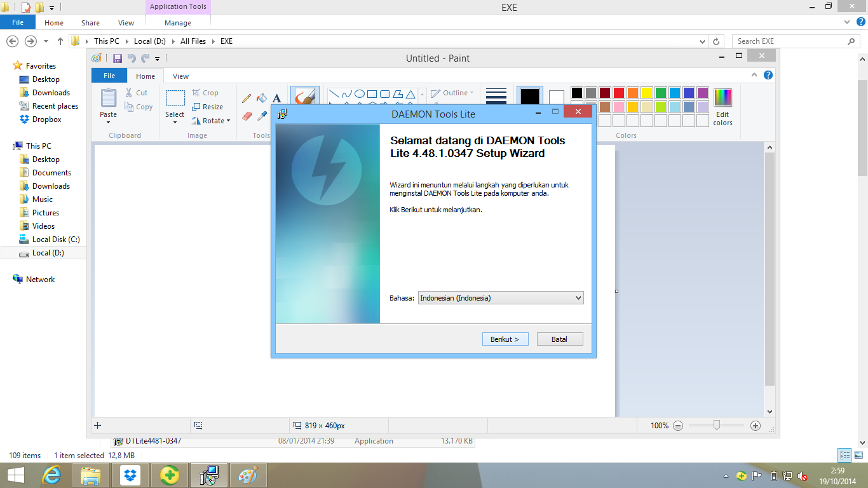Screen dimensions: 868x488
Task: Click the Resize tool in Paint
Action: [208, 107]
